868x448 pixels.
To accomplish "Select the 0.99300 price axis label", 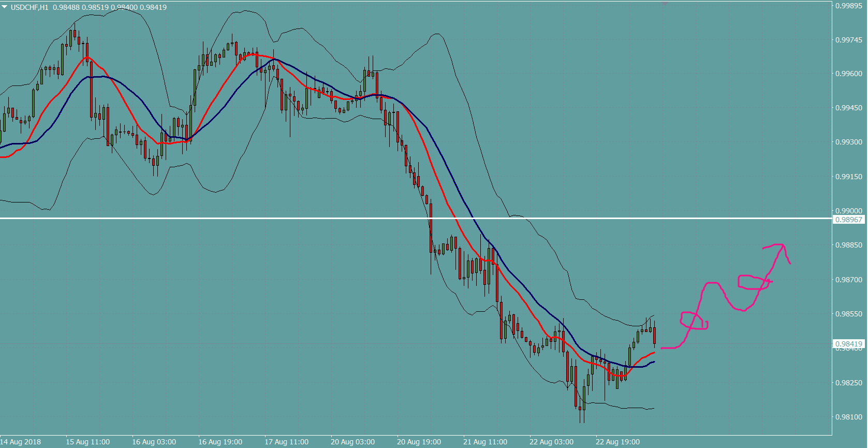I will pos(849,142).
